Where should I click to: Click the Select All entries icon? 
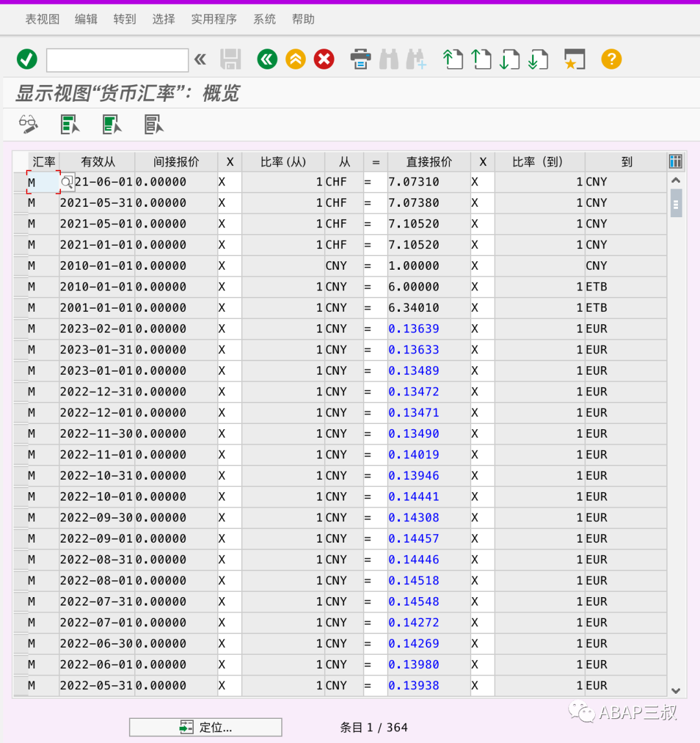(x=70, y=124)
